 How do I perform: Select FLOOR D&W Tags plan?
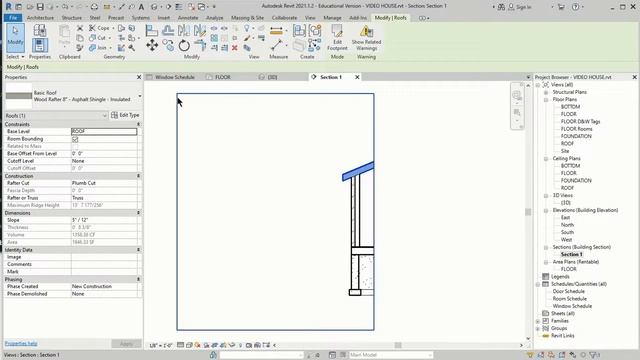click(580, 122)
